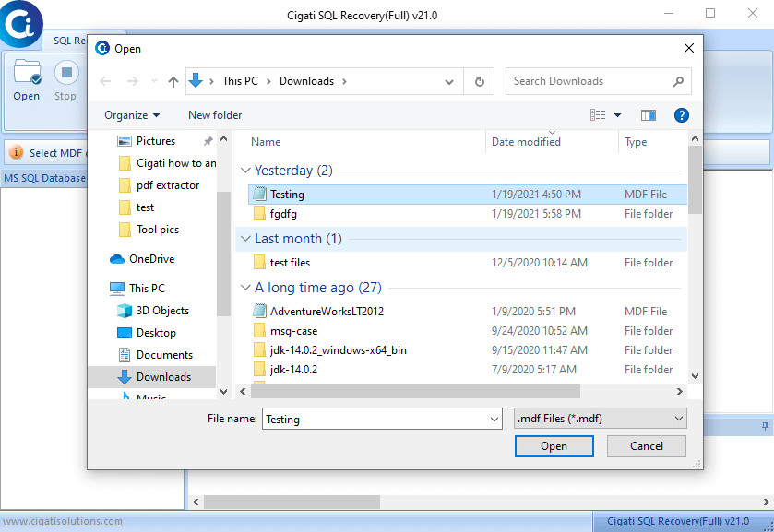Click the Stop toolbar icon in Cigati window
Screen dimensions: 774x532
coord(66,73)
